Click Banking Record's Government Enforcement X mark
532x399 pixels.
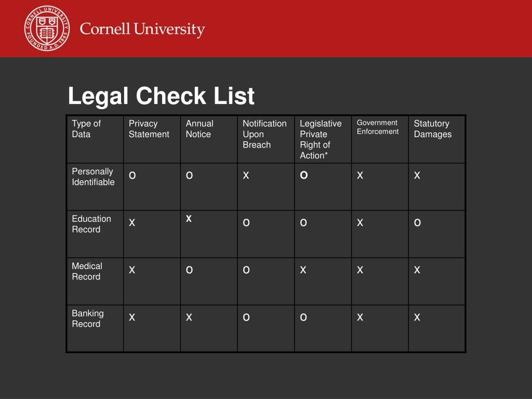coord(360,317)
